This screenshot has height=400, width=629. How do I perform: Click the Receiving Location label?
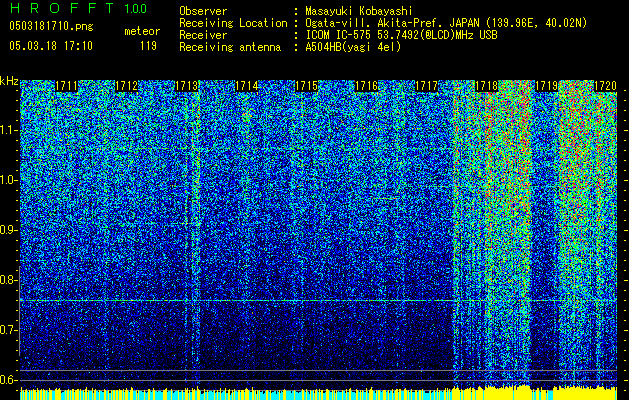[233, 23]
